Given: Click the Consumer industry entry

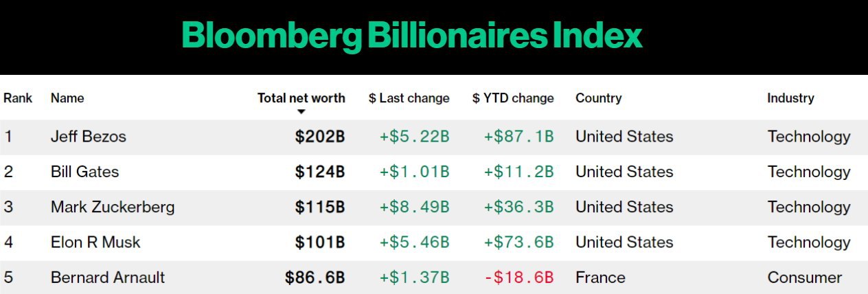Looking at the screenshot, I should click(804, 278).
